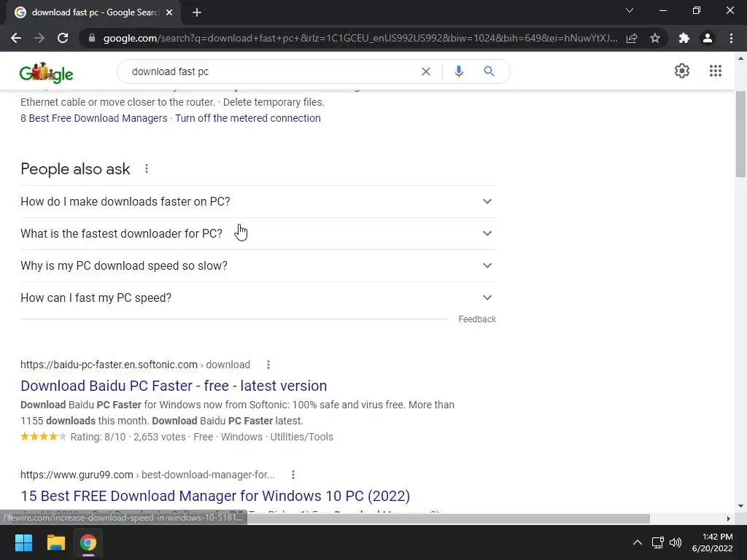Click the scroll up arrow
This screenshot has width=747, height=560.
[741, 58]
